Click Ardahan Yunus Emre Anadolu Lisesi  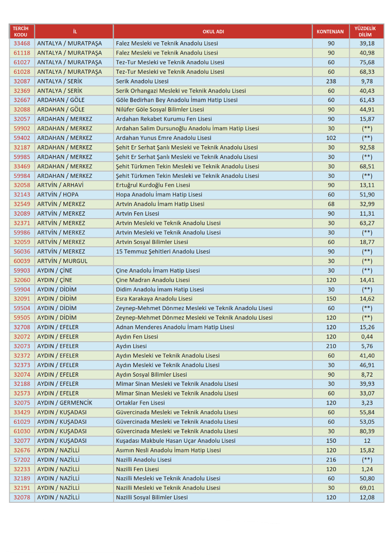[x=163, y=138]
